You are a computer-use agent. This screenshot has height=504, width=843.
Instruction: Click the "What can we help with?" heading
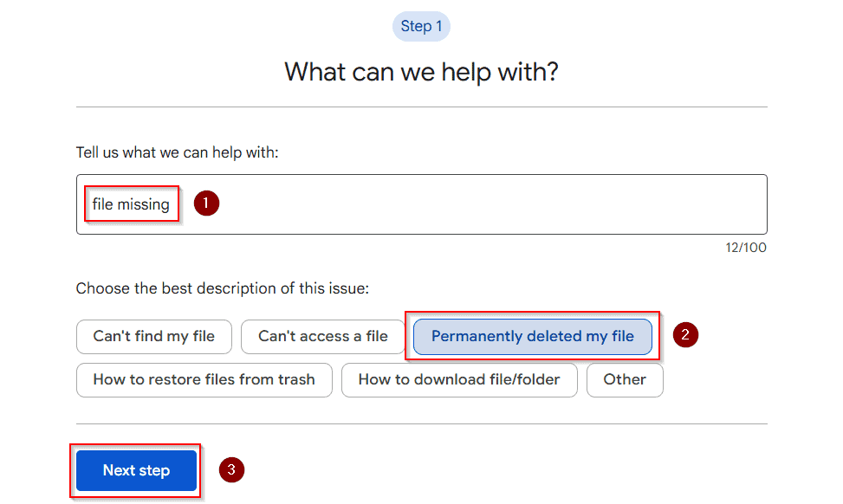tap(421, 72)
